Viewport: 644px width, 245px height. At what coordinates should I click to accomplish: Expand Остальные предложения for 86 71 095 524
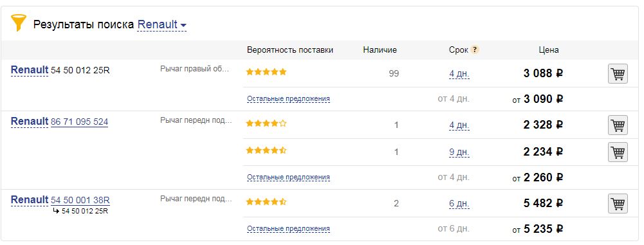288,177
